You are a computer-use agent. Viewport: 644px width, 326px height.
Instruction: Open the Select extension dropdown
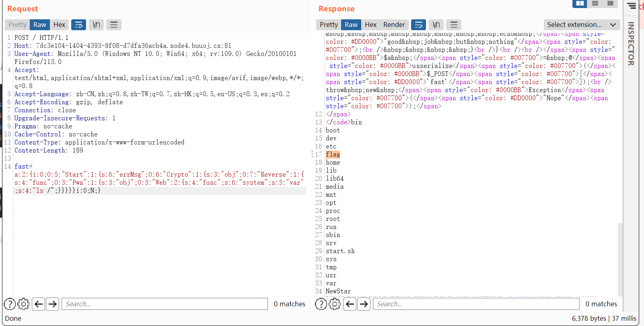582,25
